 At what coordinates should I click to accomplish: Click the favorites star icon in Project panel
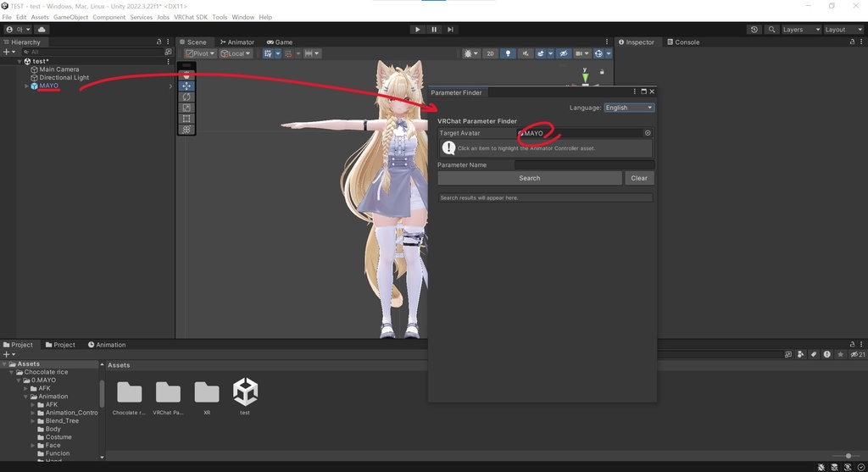click(840, 354)
